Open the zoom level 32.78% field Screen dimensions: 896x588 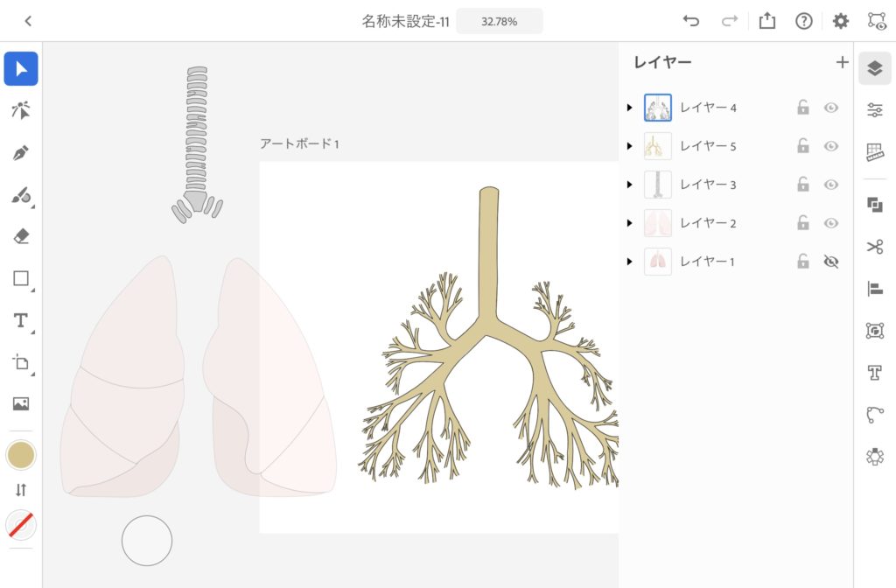(500, 22)
